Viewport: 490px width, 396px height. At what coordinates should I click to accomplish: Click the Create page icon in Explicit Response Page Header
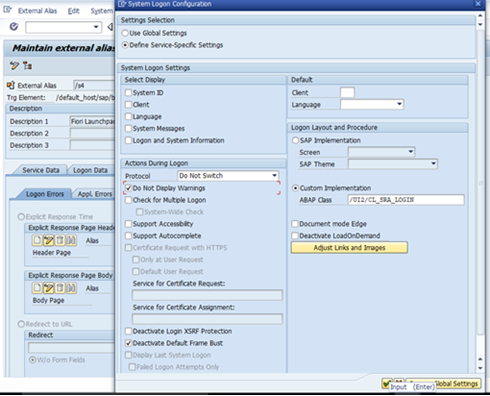pos(37,240)
